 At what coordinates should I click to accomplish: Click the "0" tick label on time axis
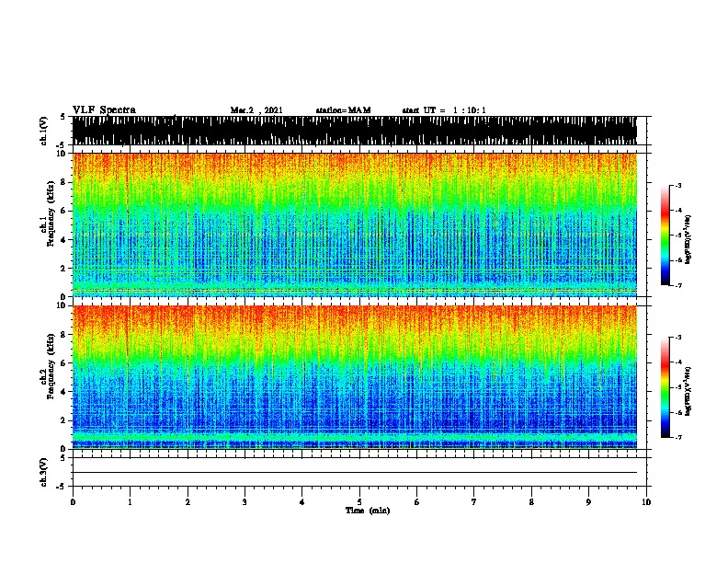pos(73,501)
